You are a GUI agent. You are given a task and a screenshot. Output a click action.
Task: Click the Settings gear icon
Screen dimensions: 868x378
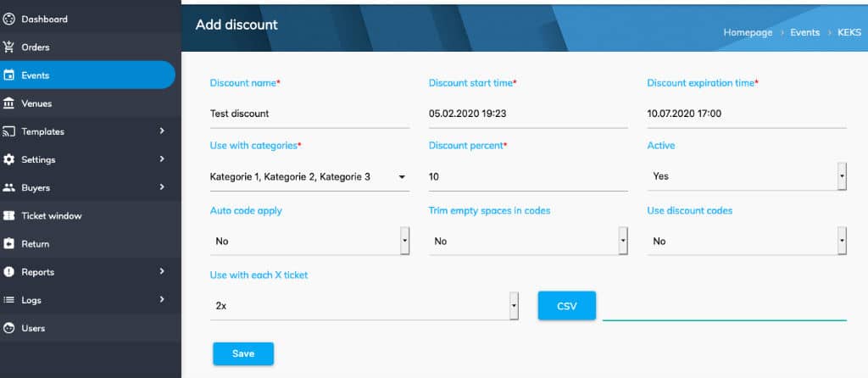(x=8, y=159)
